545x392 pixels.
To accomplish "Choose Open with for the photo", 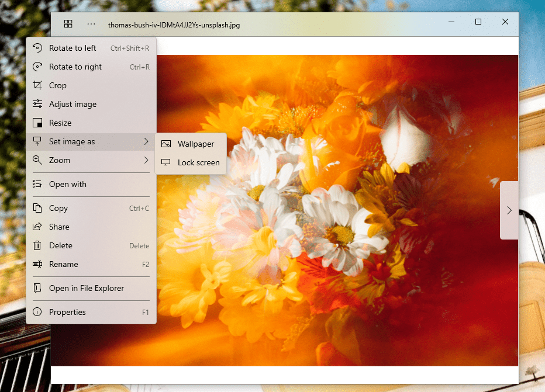I will tap(67, 184).
